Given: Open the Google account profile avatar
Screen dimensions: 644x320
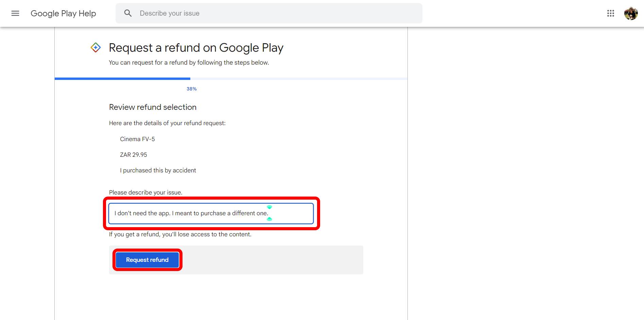Looking at the screenshot, I should (x=630, y=13).
